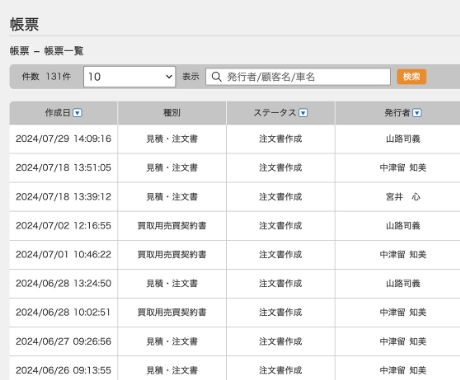Click the 発行者 sort arrow icon
Screen dimensions: 460x380
click(x=417, y=113)
